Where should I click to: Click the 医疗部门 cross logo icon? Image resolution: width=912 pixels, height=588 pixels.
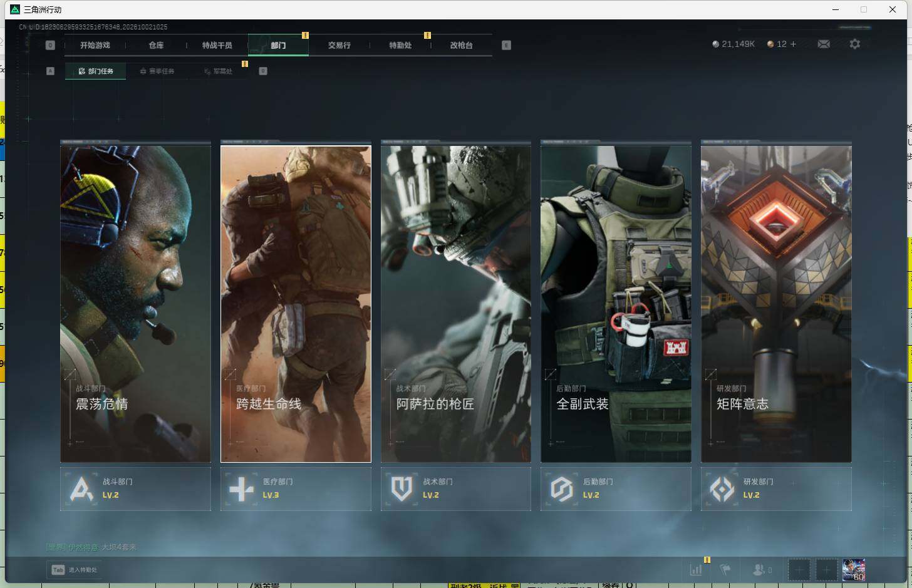point(242,489)
